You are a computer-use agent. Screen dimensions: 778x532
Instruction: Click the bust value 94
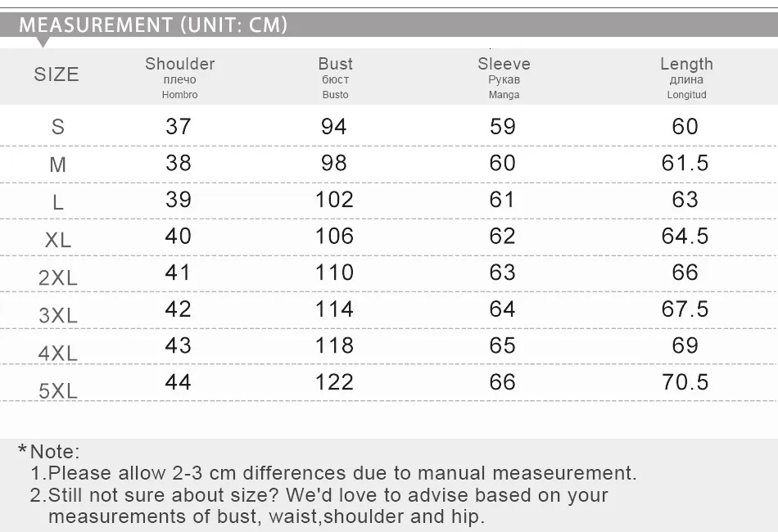point(334,126)
